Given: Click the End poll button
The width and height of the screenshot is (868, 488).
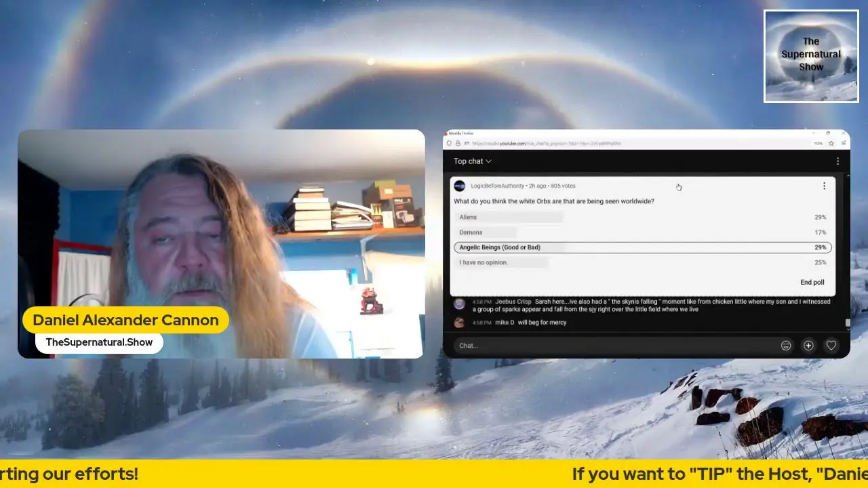Looking at the screenshot, I should (x=812, y=283).
